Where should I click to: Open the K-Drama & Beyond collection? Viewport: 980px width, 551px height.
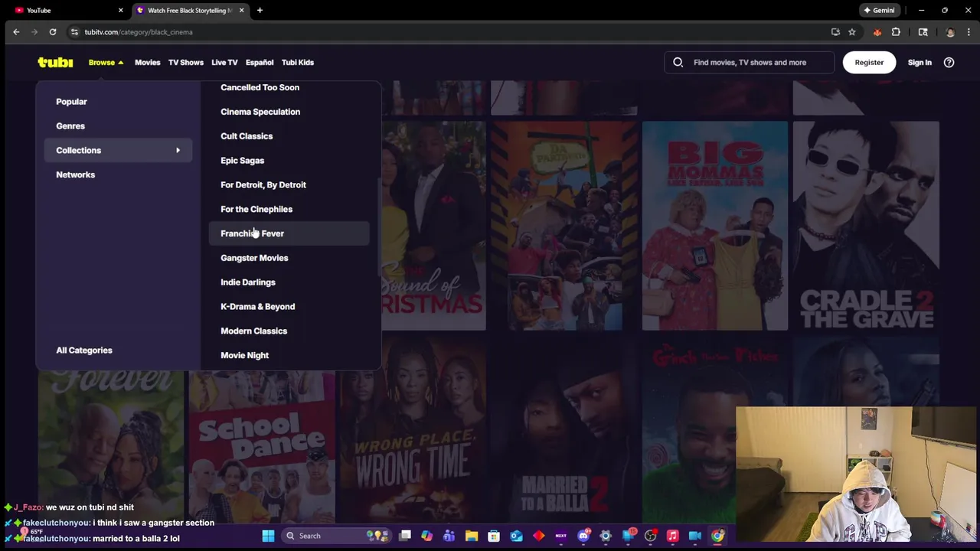(257, 307)
